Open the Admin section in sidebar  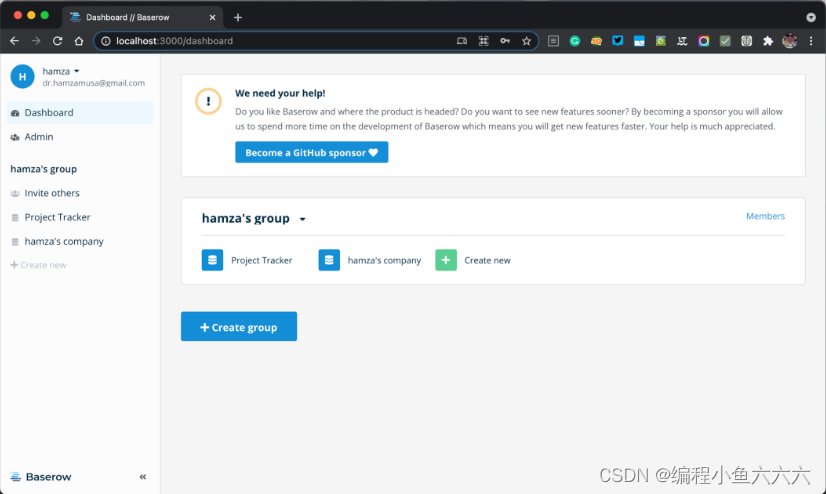[80, 137]
